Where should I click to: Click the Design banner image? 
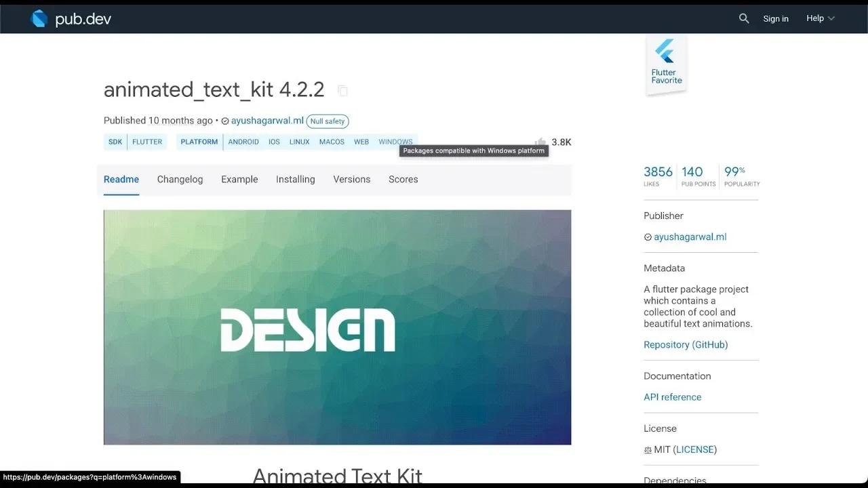pos(337,327)
